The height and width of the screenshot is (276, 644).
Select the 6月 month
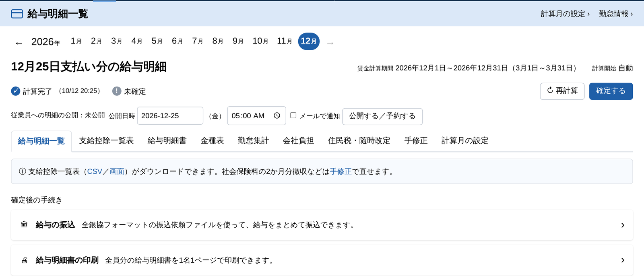177,41
